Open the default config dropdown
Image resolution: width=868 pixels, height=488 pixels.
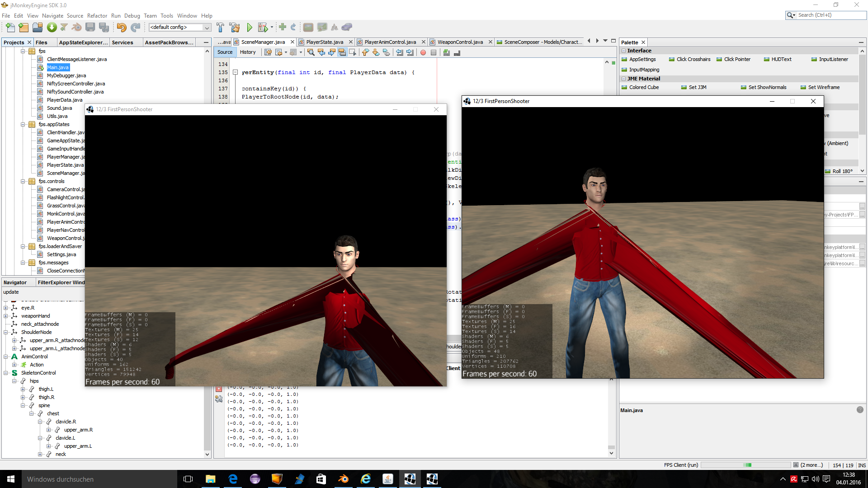tap(207, 28)
